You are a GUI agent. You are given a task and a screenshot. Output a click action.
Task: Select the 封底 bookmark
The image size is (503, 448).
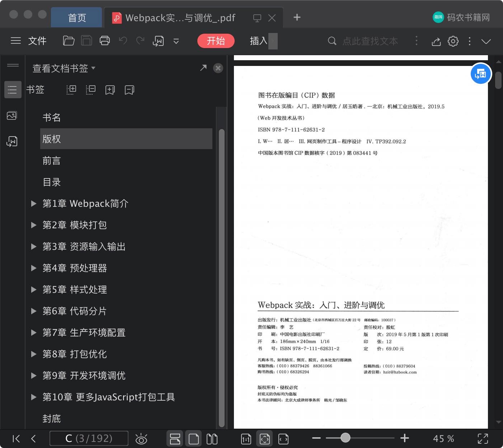pos(51,419)
